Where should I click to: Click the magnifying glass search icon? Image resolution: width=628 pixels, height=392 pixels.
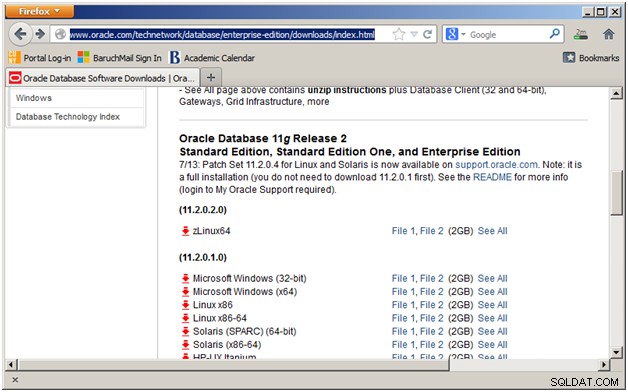pos(555,34)
